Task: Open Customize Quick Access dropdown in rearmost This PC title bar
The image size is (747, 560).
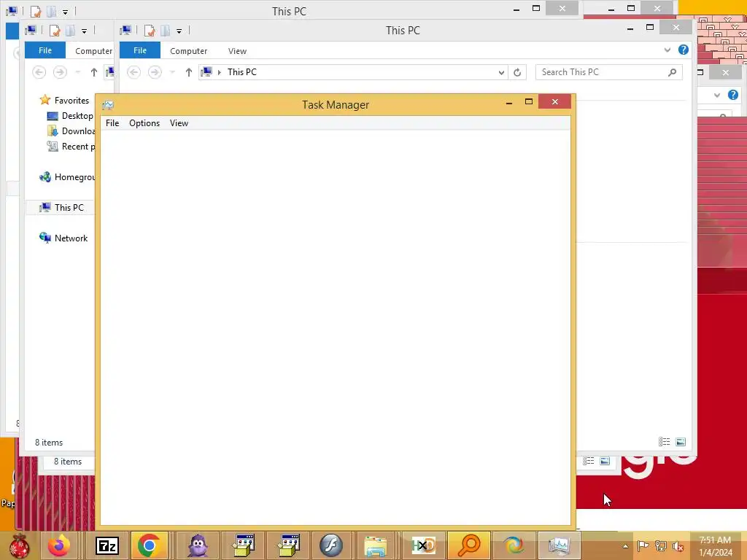Action: click(65, 12)
